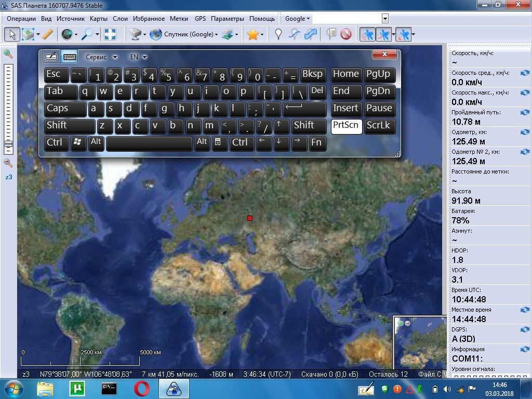
Task: Switch on-screen keyboard to handwriting mode
Action: (51, 57)
